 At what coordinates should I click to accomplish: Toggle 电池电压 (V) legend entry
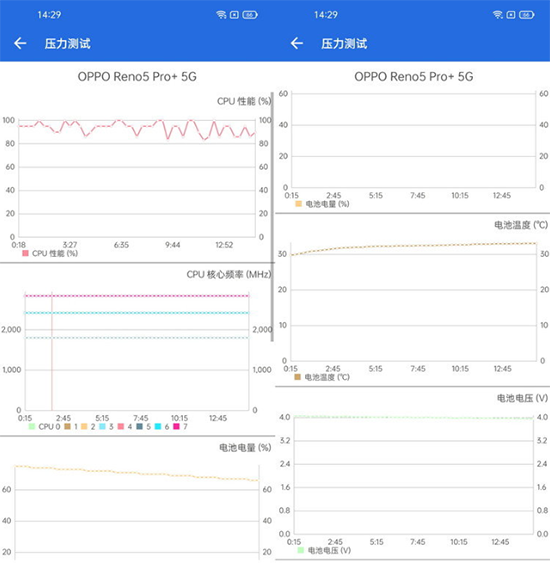pyautogui.click(x=324, y=550)
